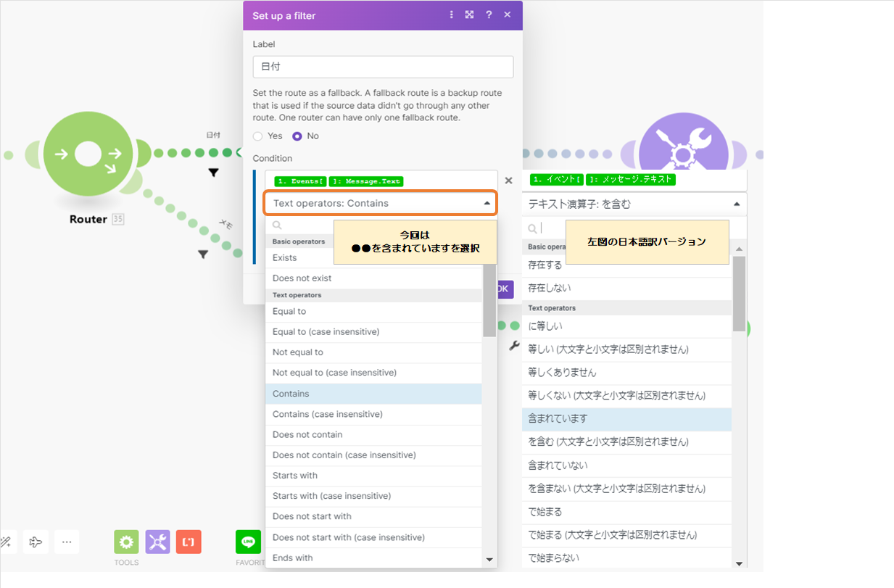Image resolution: width=894 pixels, height=588 pixels.
Task: Choose the Ends with operator
Action: (373, 558)
